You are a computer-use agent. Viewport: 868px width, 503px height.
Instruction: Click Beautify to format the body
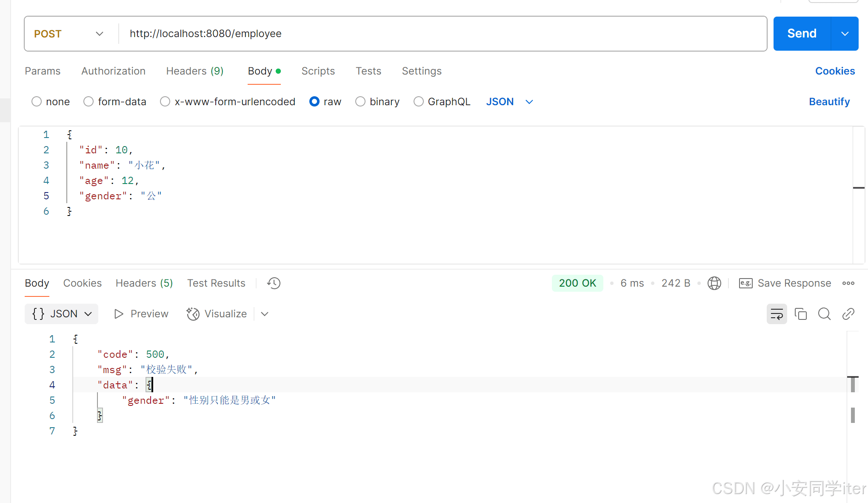[x=829, y=102]
